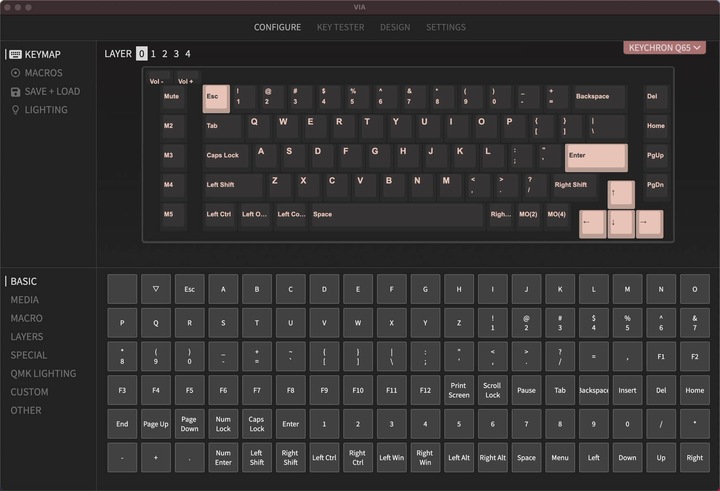The height and width of the screenshot is (491, 720).
Task: Click the MO(2) key on layout
Action: 528,216
